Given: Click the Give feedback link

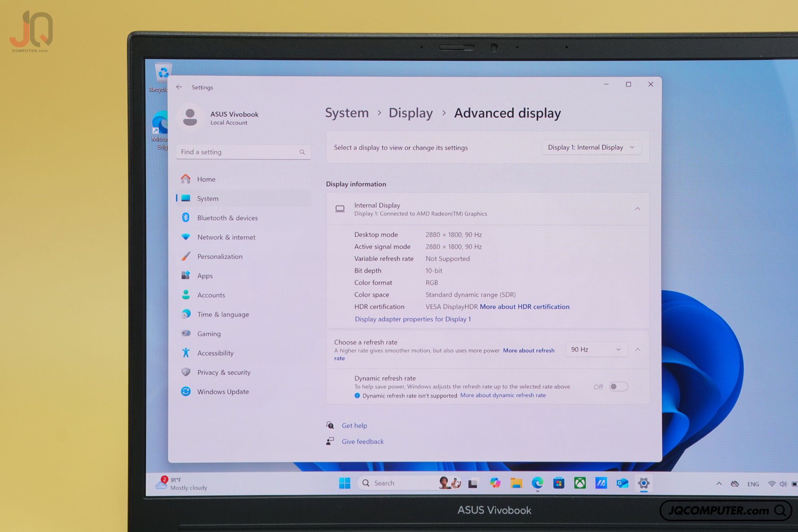Looking at the screenshot, I should click(363, 441).
